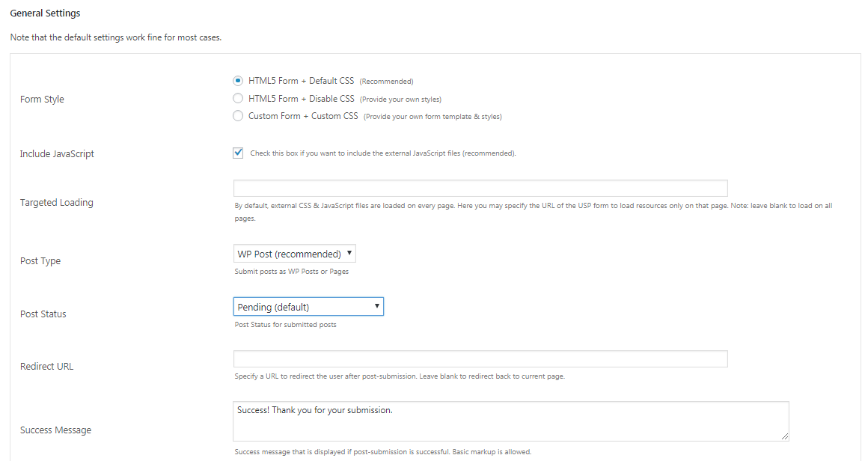Click the Success Message help description text
Viewport: 868px width, 461px height.
coord(383,452)
